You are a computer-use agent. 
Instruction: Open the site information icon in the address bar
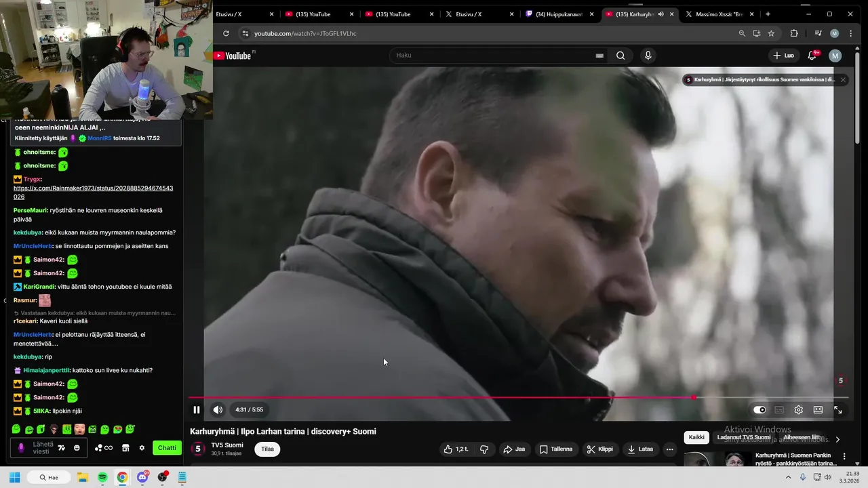click(245, 33)
